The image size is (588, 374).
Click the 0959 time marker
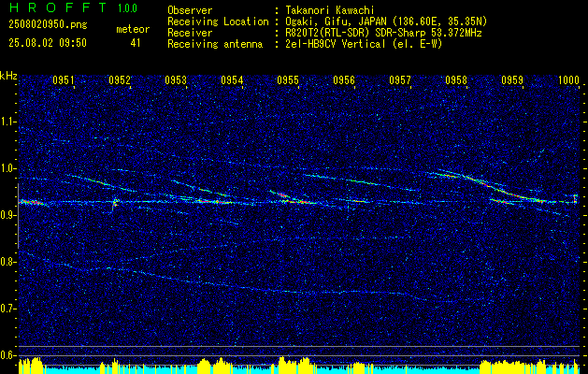pyautogui.click(x=512, y=79)
